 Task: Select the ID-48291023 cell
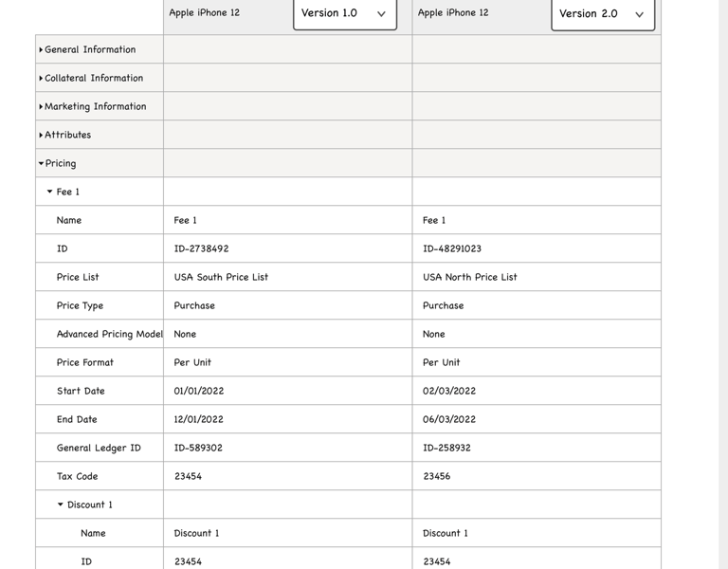click(452, 248)
